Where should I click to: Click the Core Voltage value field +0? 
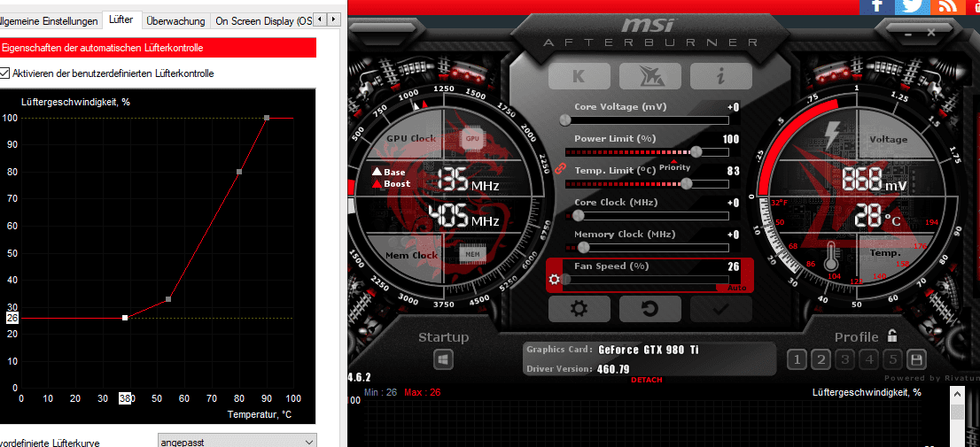coord(734,107)
